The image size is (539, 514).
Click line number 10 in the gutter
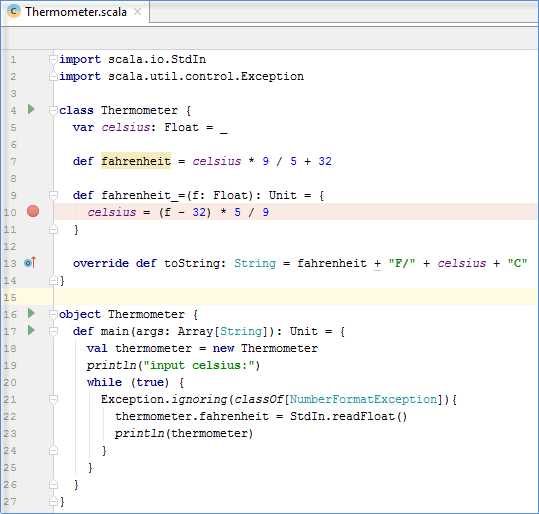tap(10, 212)
